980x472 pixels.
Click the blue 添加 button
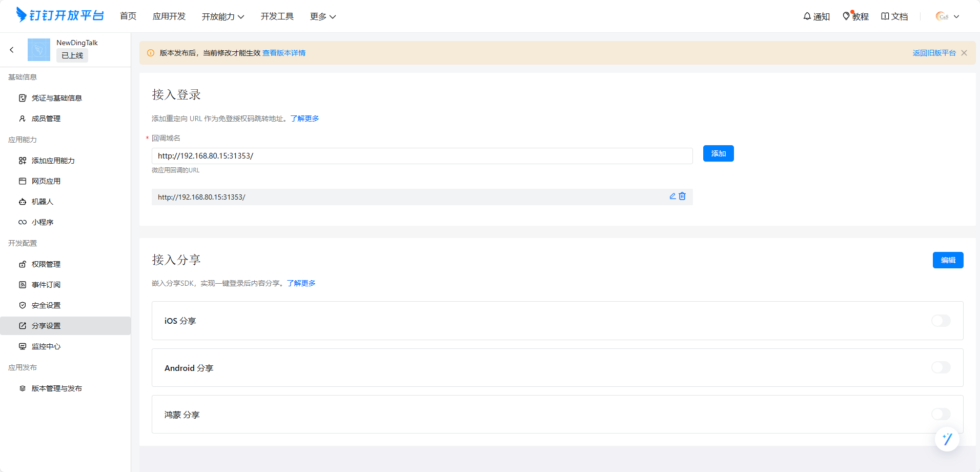coord(718,153)
